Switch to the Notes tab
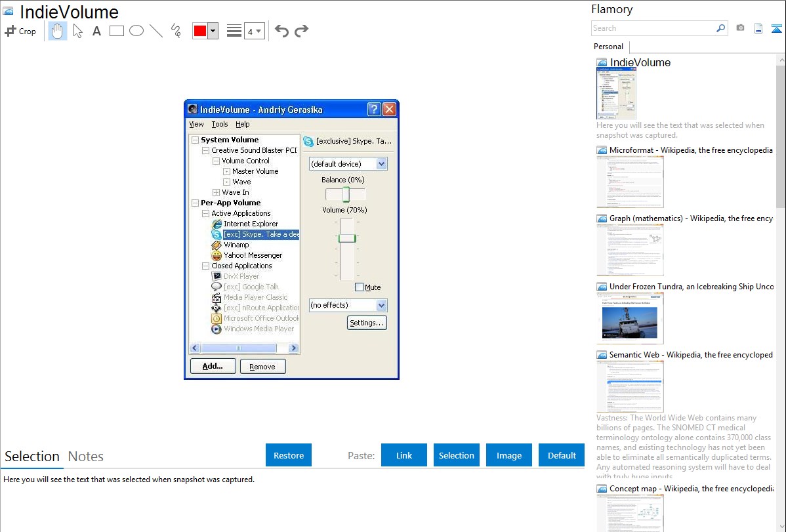 tap(86, 457)
